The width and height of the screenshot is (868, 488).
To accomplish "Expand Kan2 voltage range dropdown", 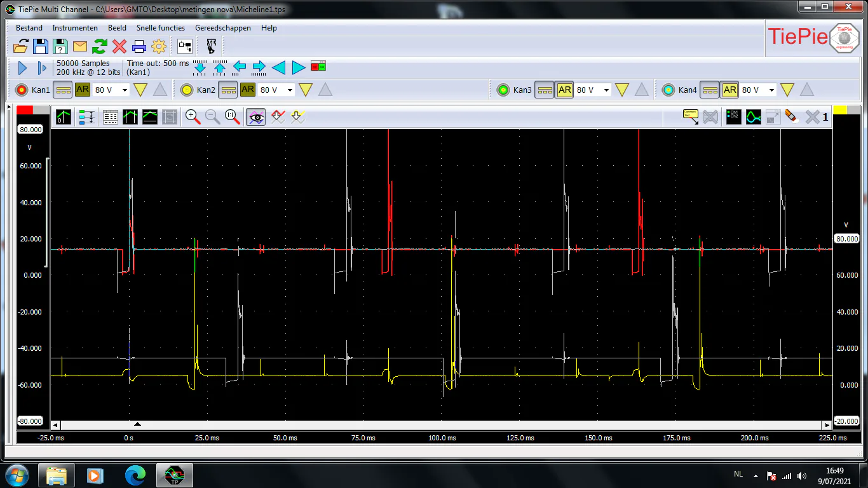I will pos(290,90).
